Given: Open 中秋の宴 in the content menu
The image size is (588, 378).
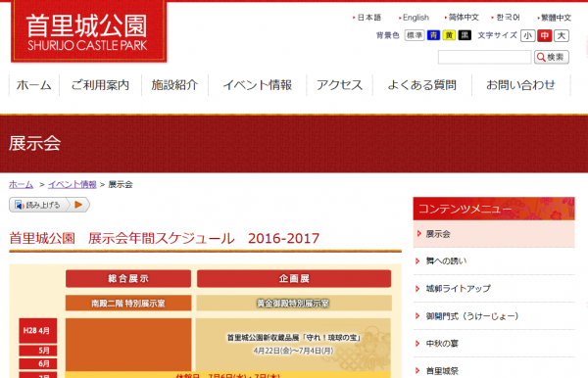Looking at the screenshot, I should coord(494,344).
